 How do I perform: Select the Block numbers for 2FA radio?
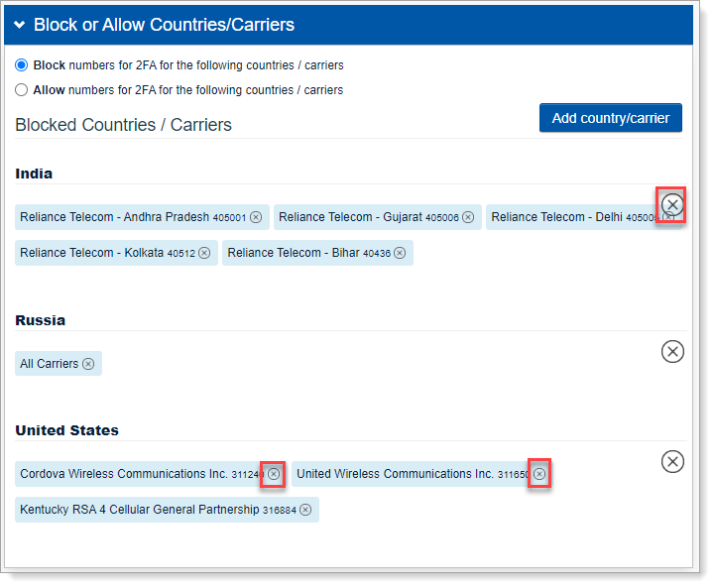click(x=22, y=65)
